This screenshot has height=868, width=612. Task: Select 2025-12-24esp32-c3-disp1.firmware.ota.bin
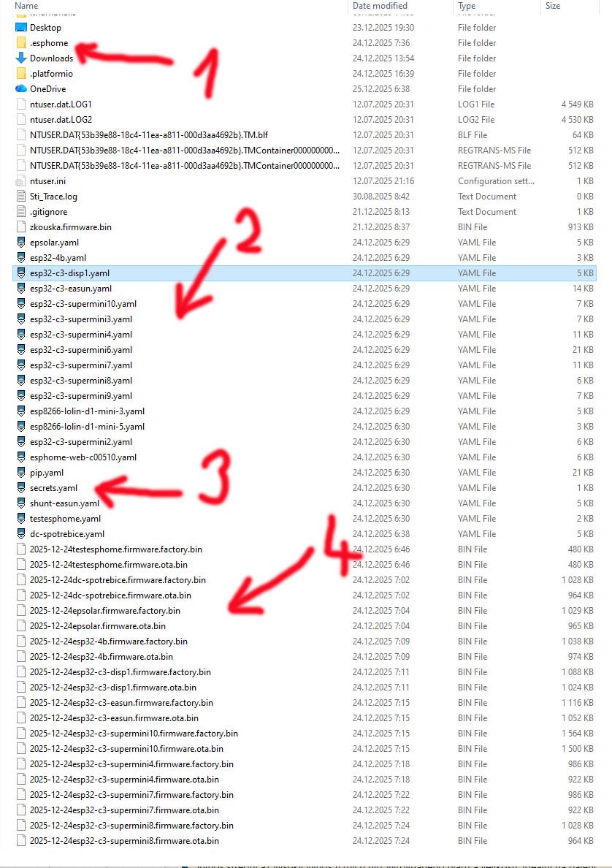coord(113,688)
